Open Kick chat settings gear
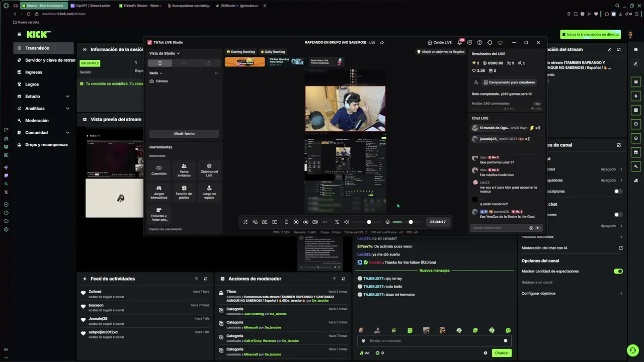644x362 pixels. point(486,353)
